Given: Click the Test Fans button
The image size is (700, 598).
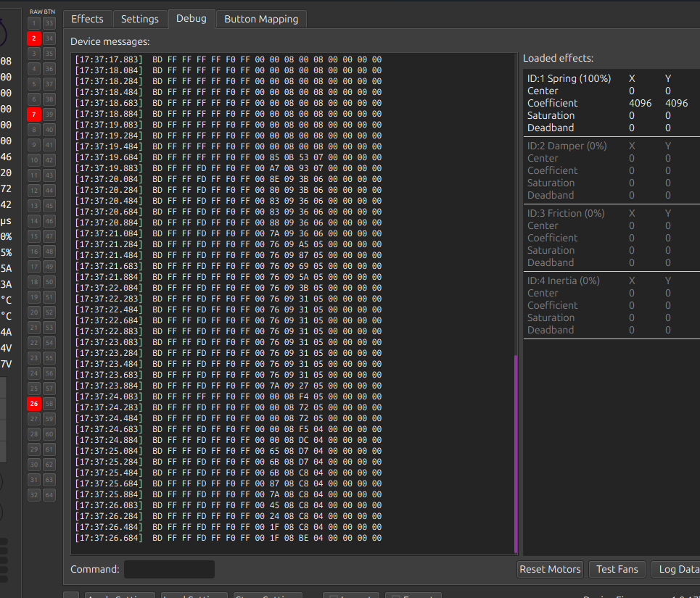Looking at the screenshot, I should pos(617,569).
